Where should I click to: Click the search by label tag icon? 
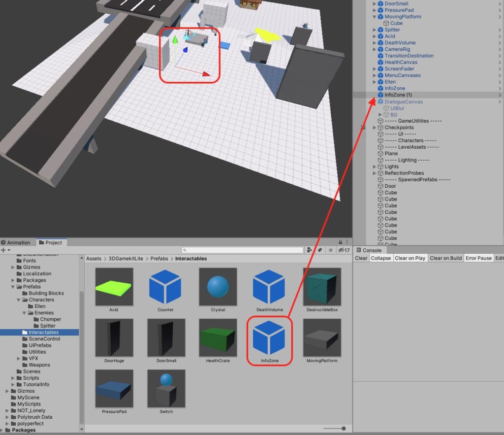(x=320, y=250)
